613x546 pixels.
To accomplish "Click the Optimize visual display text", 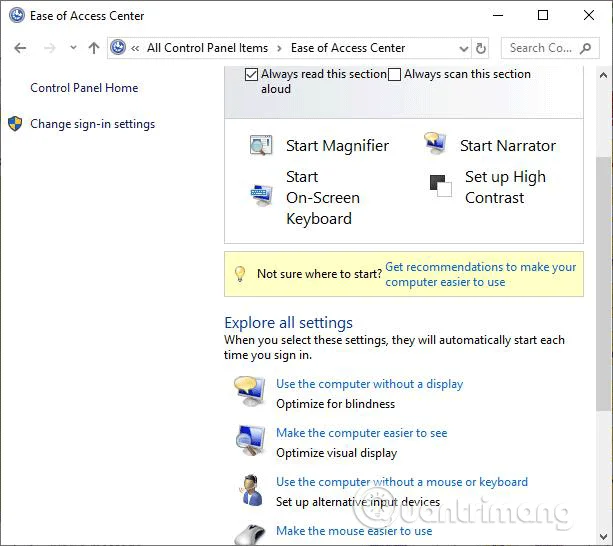I will click(337, 453).
